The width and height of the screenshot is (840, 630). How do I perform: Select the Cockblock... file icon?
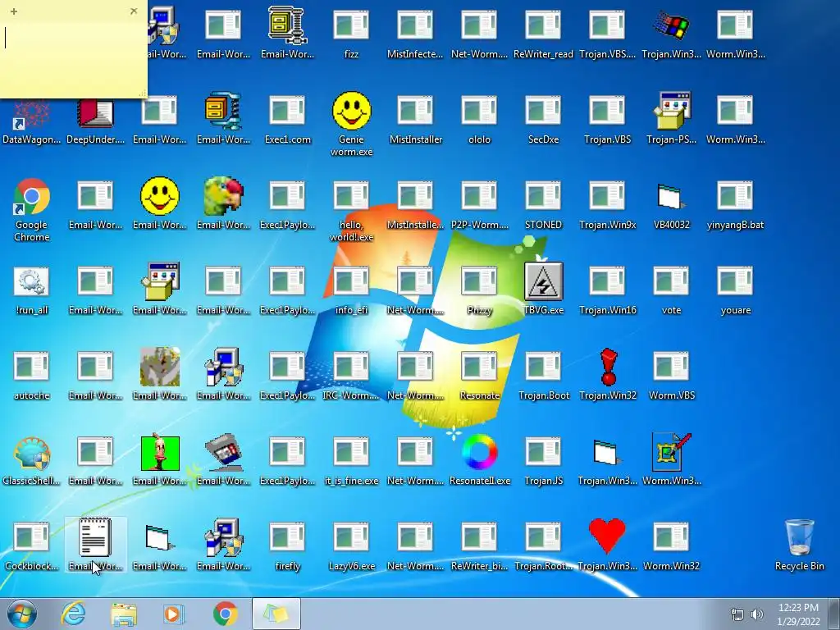point(32,536)
